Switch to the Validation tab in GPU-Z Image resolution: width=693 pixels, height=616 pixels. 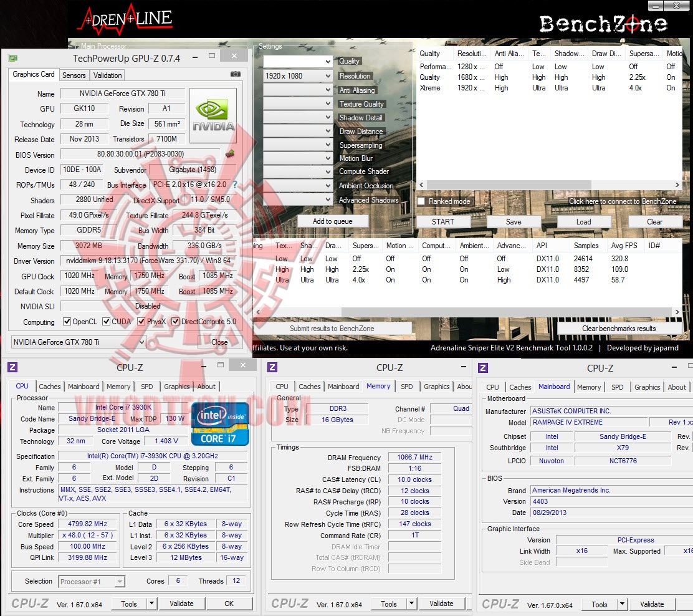107,75
